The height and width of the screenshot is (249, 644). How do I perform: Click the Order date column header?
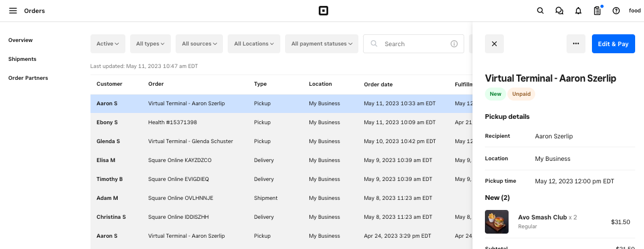tap(378, 85)
